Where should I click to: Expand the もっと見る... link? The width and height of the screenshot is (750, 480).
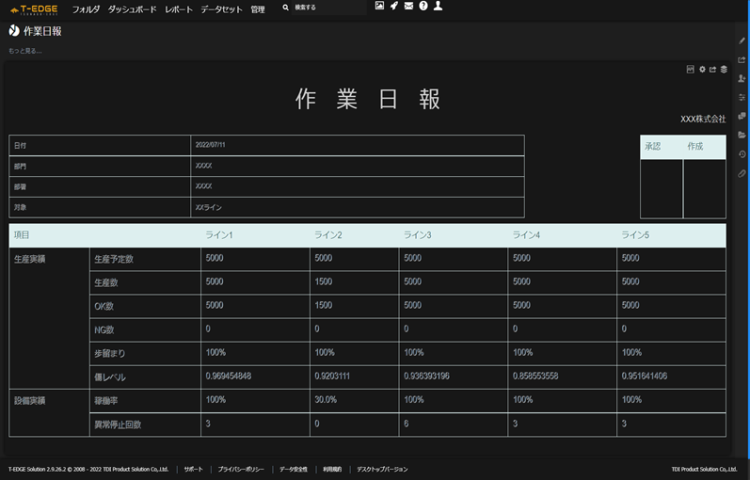point(26,50)
